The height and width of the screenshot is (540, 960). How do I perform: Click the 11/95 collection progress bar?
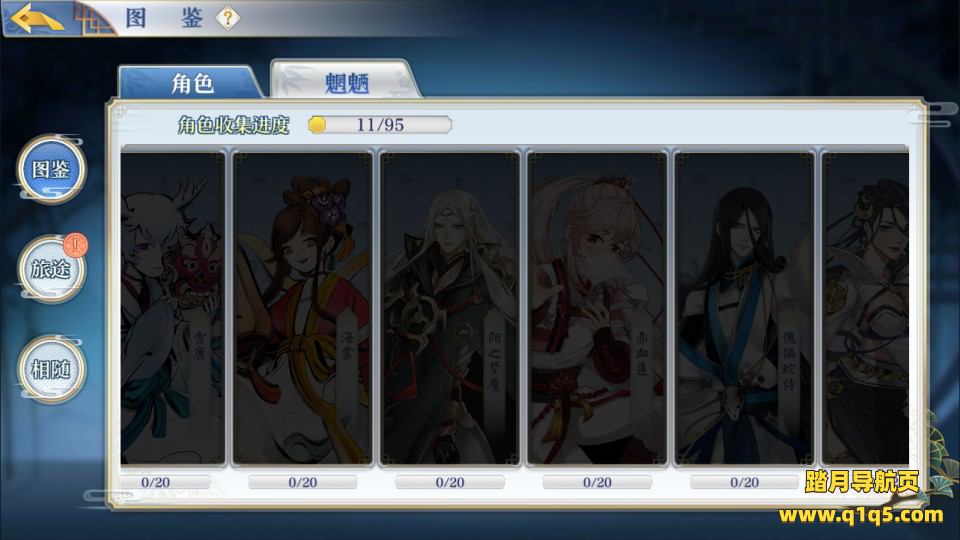click(380, 125)
